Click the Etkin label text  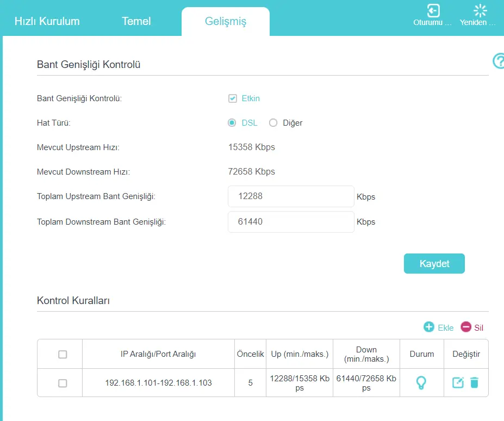pos(251,98)
